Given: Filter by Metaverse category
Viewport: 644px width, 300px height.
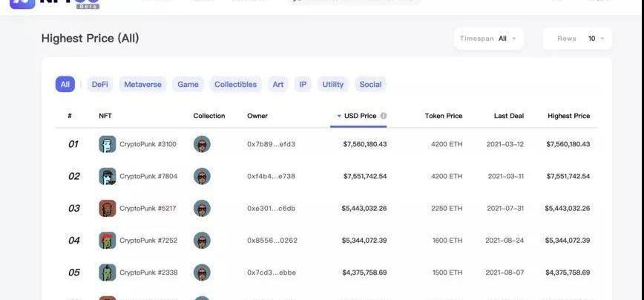Looking at the screenshot, I should tap(142, 85).
